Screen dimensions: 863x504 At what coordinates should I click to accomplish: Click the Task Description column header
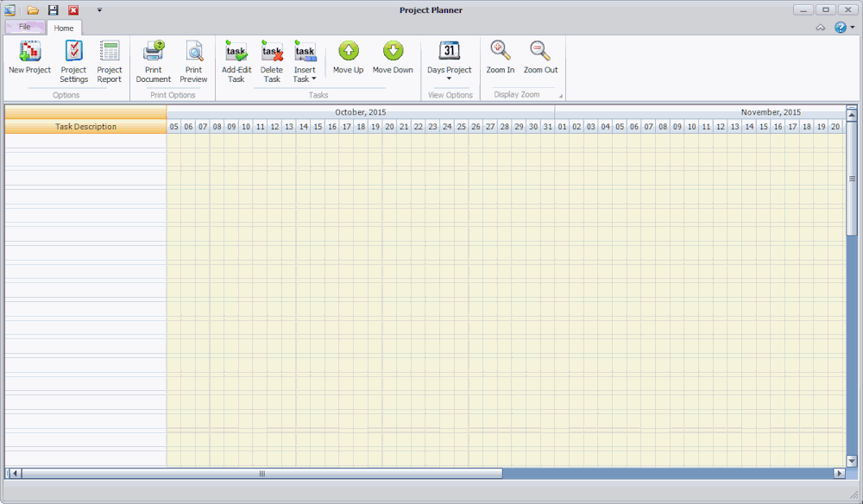click(85, 127)
